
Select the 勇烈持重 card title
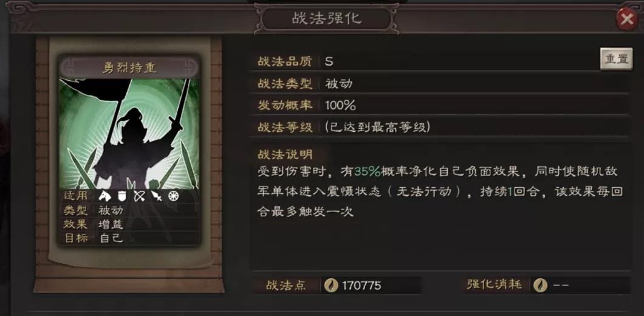[130, 67]
